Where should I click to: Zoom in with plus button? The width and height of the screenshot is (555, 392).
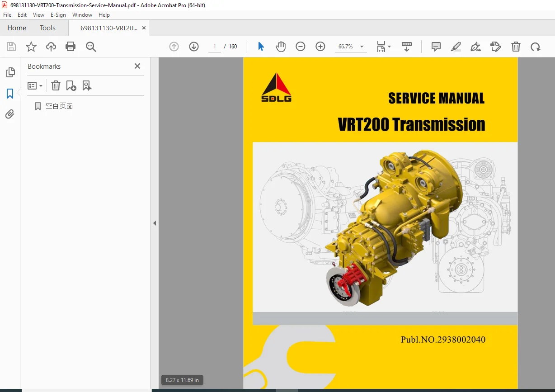coord(320,47)
